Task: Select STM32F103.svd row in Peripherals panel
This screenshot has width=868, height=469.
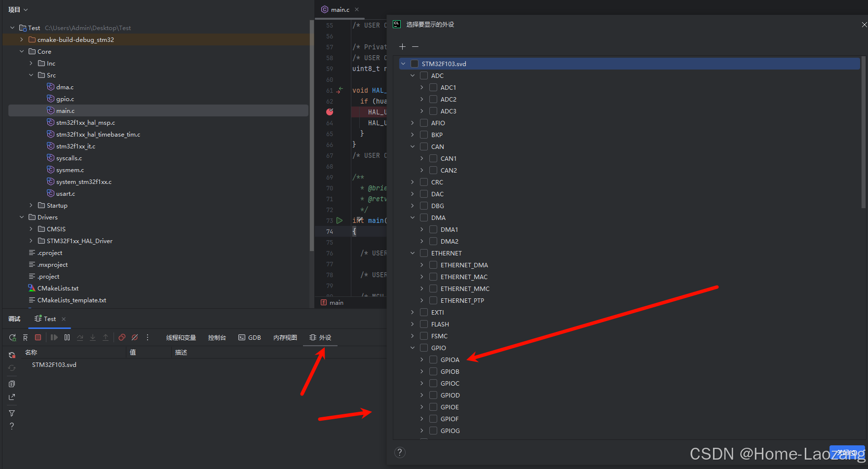Action: tap(54, 364)
